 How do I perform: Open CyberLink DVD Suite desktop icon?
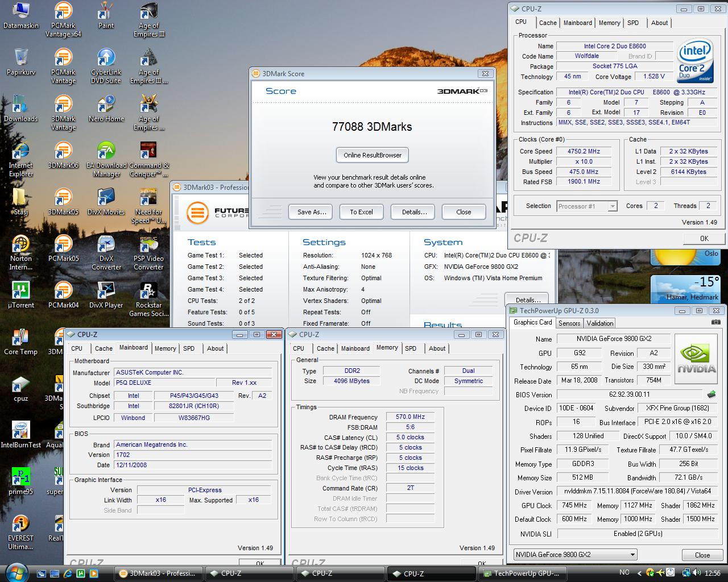106,66
